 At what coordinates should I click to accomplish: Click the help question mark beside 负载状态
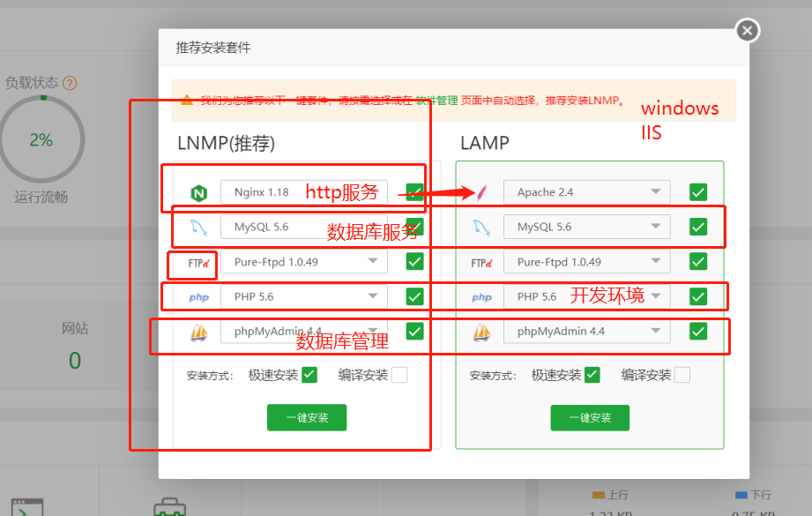pos(70,83)
